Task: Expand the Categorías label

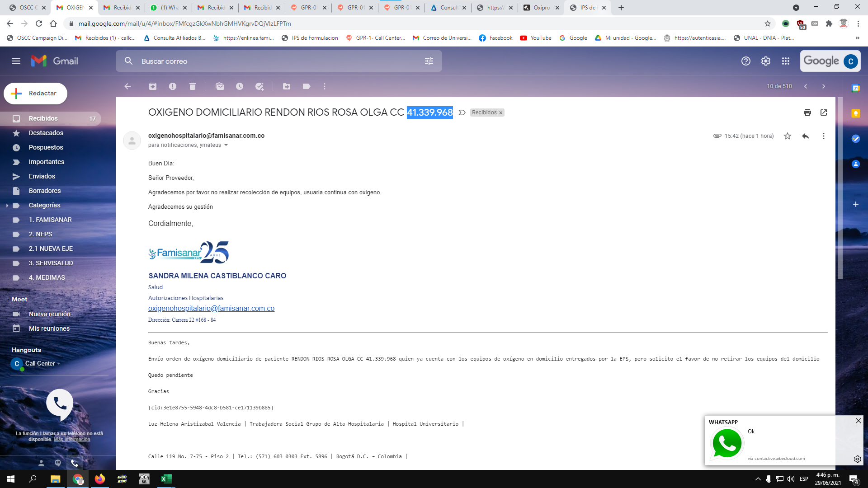Action: point(7,206)
